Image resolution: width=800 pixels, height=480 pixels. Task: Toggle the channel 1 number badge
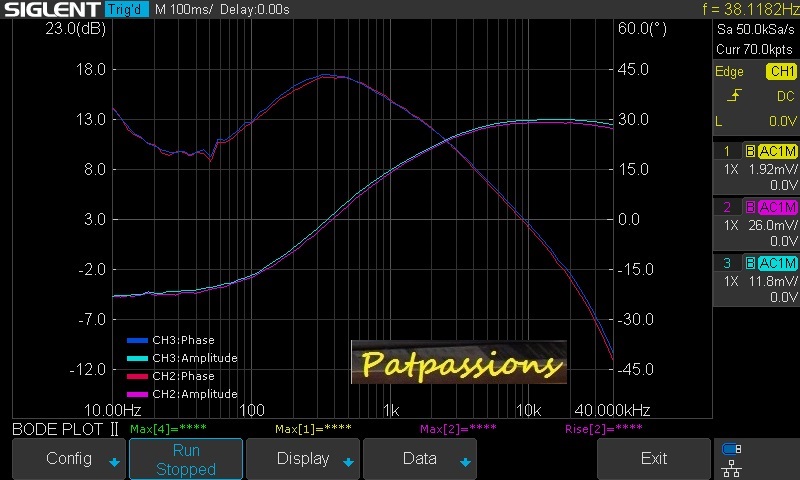click(728, 151)
